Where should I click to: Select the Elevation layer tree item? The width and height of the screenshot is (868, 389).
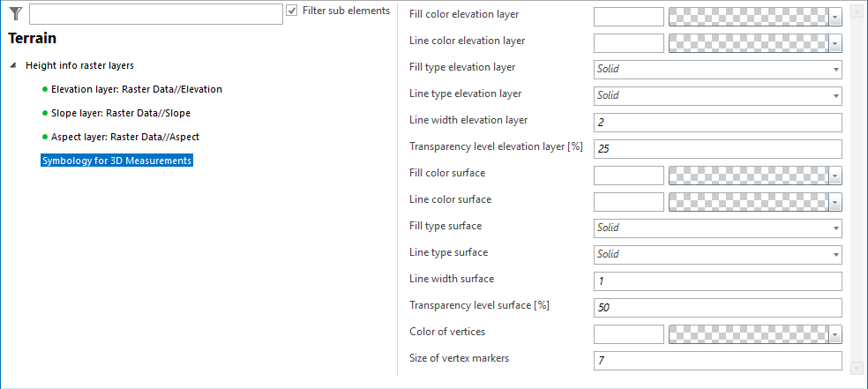point(136,89)
